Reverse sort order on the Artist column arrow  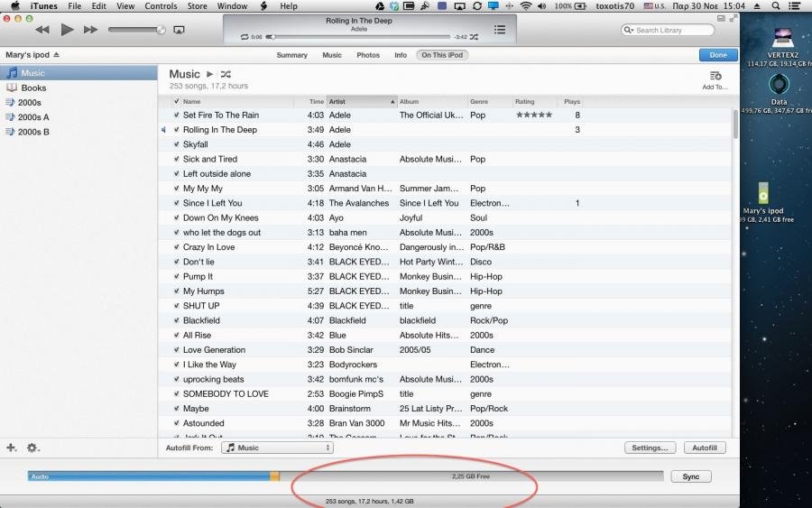tap(392, 101)
